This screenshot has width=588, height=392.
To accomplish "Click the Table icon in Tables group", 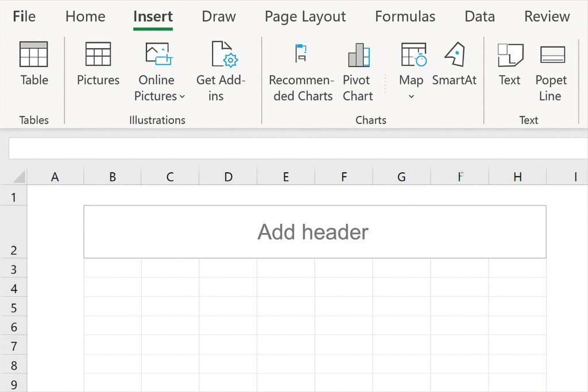I will coord(34,55).
